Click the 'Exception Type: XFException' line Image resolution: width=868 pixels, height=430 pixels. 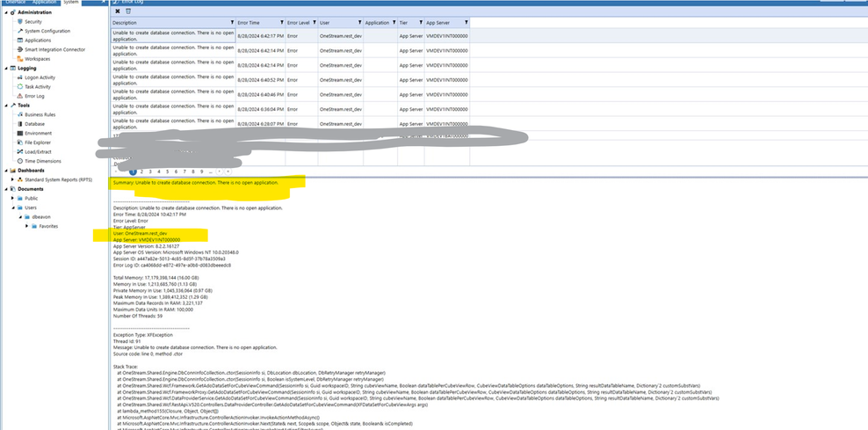(143, 335)
